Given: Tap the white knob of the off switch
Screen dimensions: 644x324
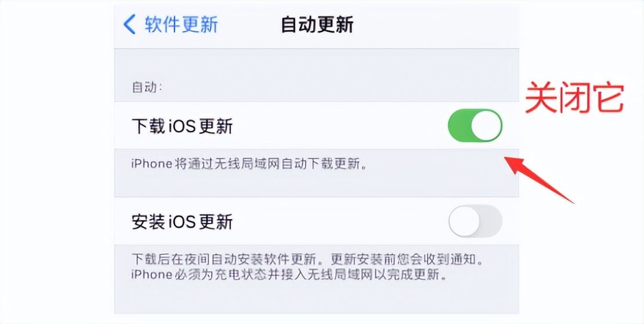Looking at the screenshot, I should (465, 221).
